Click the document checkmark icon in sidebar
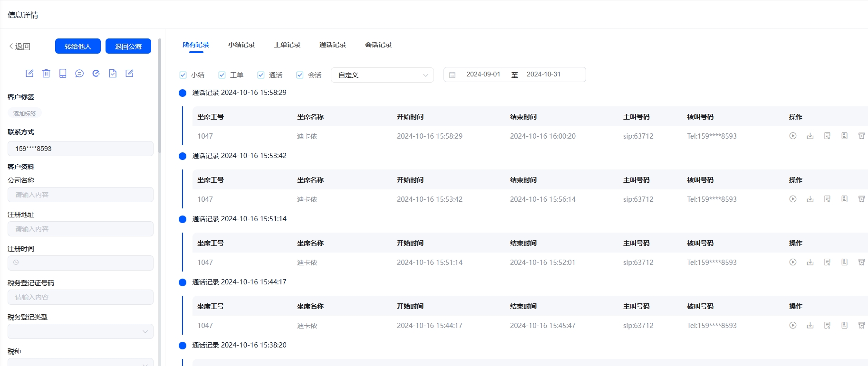The image size is (868, 366). click(113, 73)
